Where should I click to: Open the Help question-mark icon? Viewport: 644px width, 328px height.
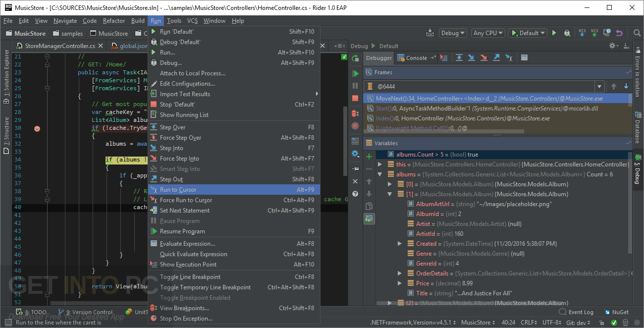point(355,194)
